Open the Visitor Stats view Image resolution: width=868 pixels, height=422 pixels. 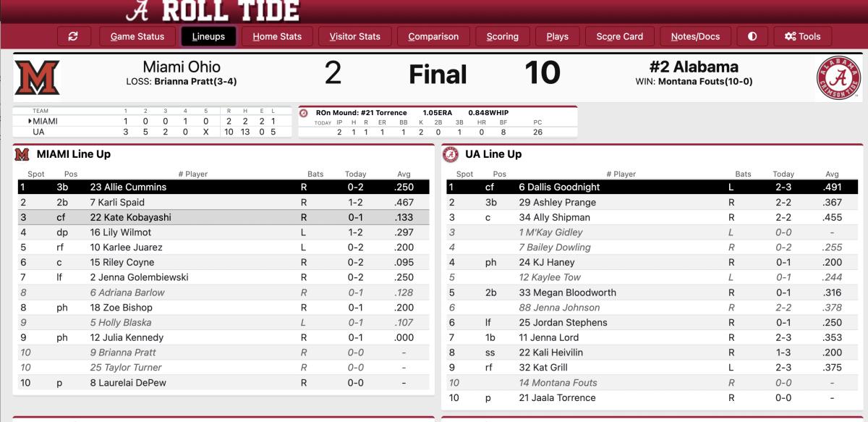[354, 36]
